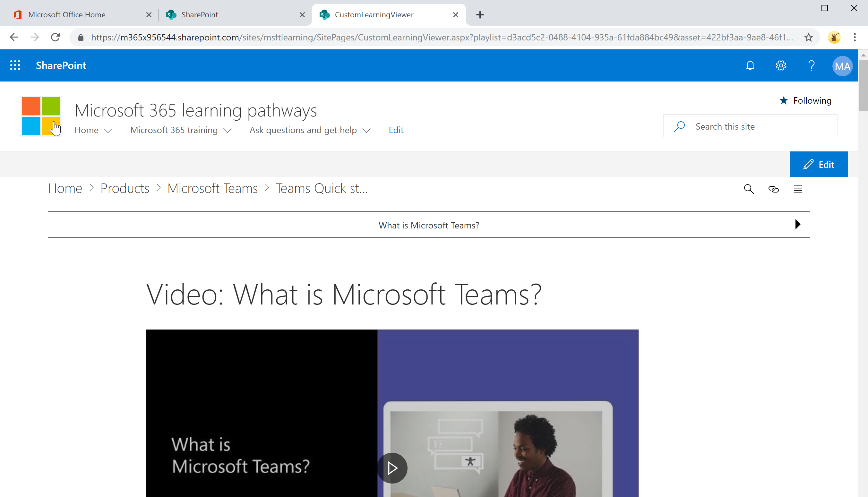
Task: Toggle the Following star for this site
Action: point(805,100)
